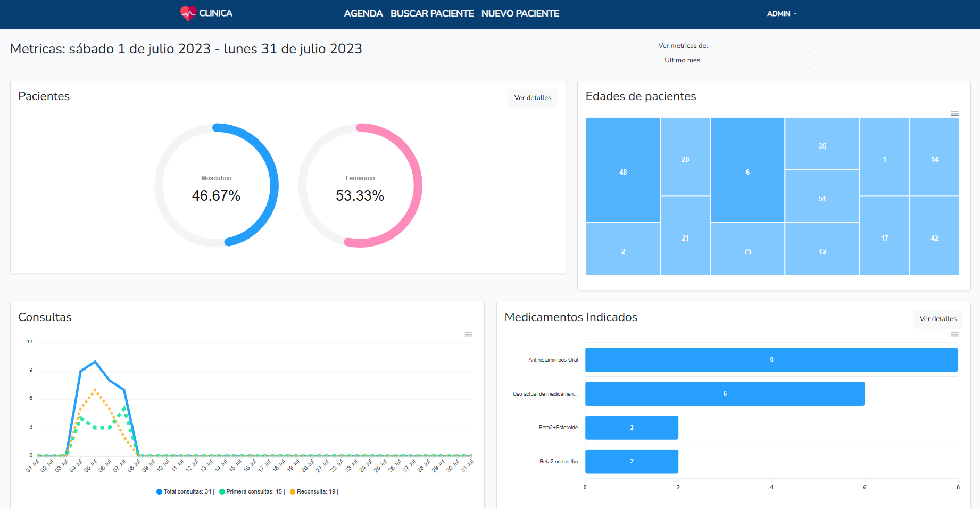Select treemap tile for age 17

pyautogui.click(x=884, y=235)
